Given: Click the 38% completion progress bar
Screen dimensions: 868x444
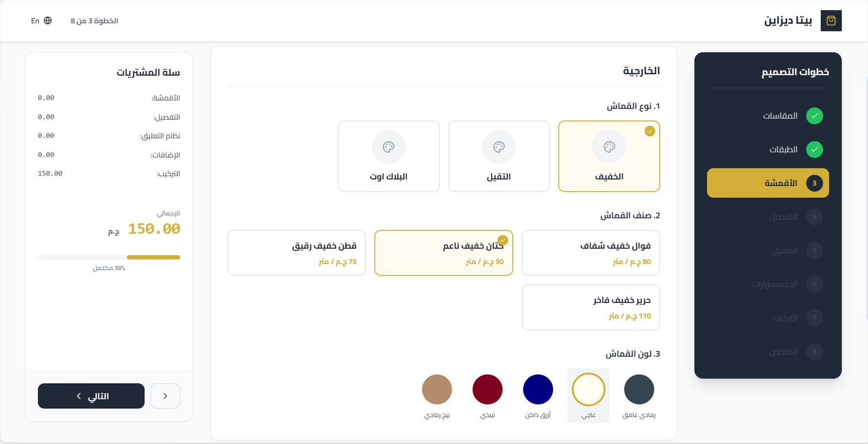Looking at the screenshot, I should coord(108,257).
